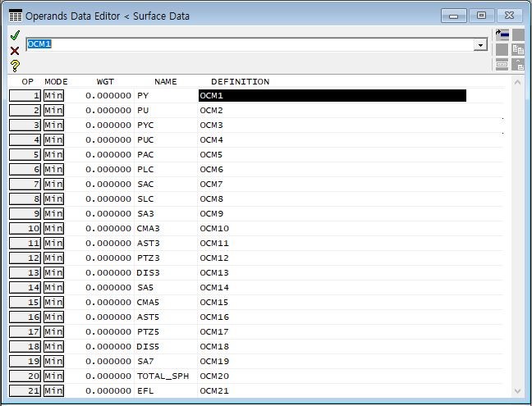Select operand row button 16
The height and width of the screenshot is (406, 532).
click(25, 317)
